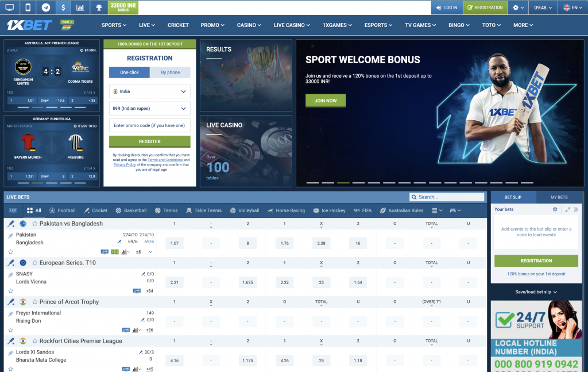Expand the Save/load bet slip section
The image size is (588, 372).
coord(536,292)
